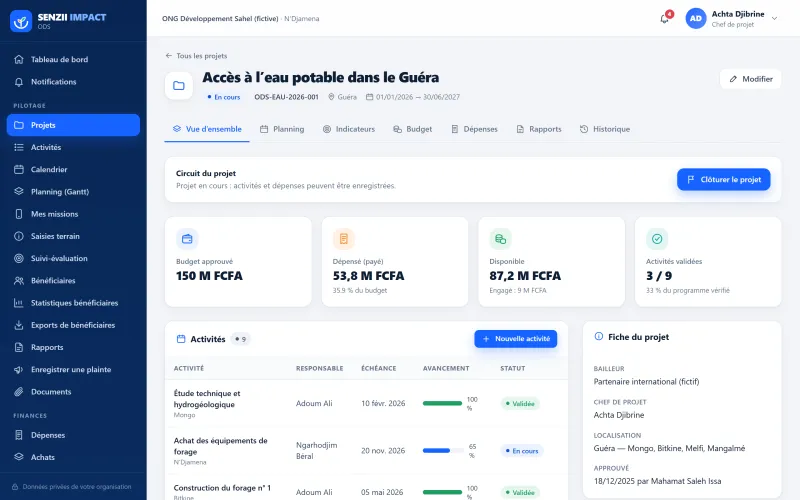
Task: Click the Modifier button
Action: [751, 79]
